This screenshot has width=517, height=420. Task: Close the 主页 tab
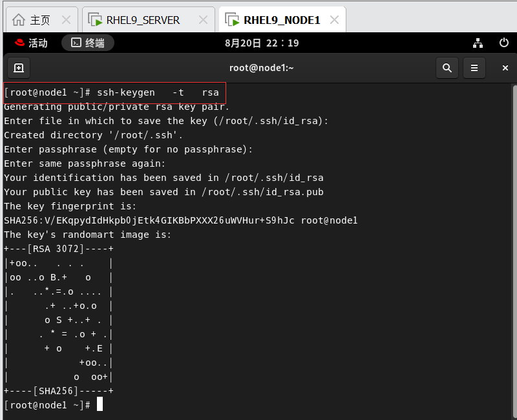tap(67, 20)
